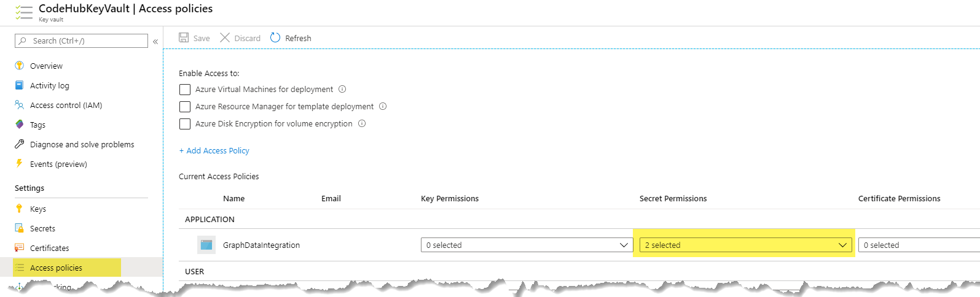The height and width of the screenshot is (297, 980).
Task: Click the Events lightning bolt icon
Action: (19, 163)
